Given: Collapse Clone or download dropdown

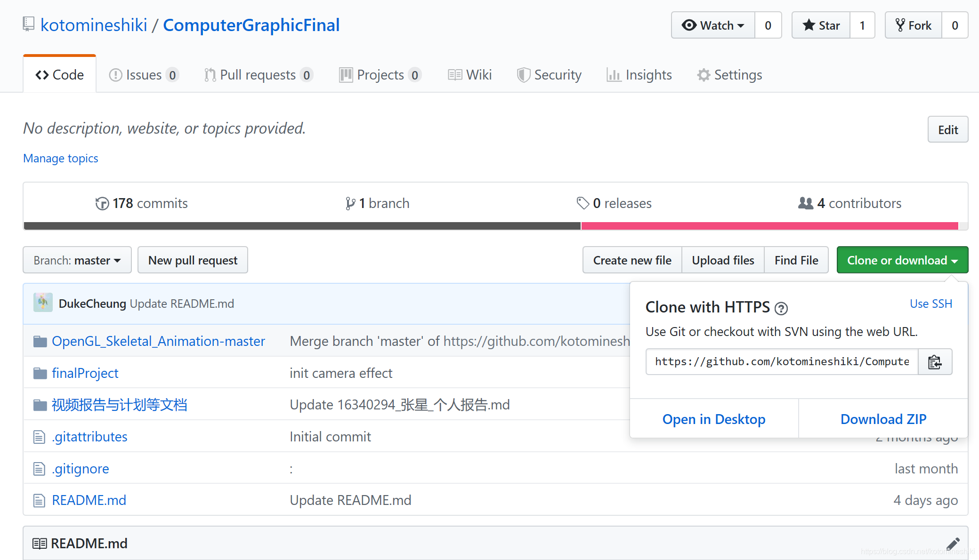Looking at the screenshot, I should (902, 260).
